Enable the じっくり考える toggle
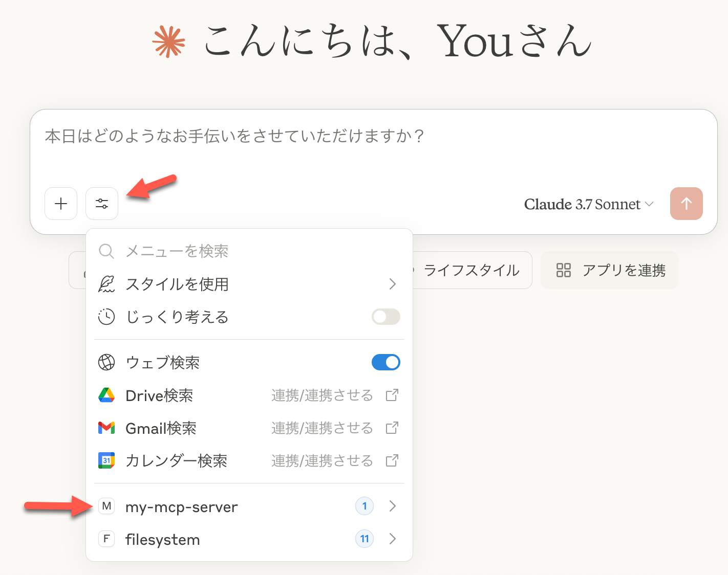728x575 pixels. click(386, 317)
